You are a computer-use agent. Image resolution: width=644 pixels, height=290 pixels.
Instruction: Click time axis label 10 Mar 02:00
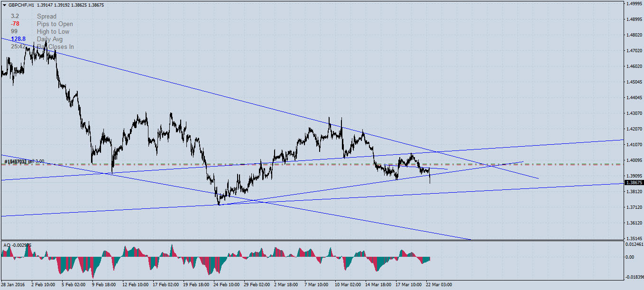[348, 285]
